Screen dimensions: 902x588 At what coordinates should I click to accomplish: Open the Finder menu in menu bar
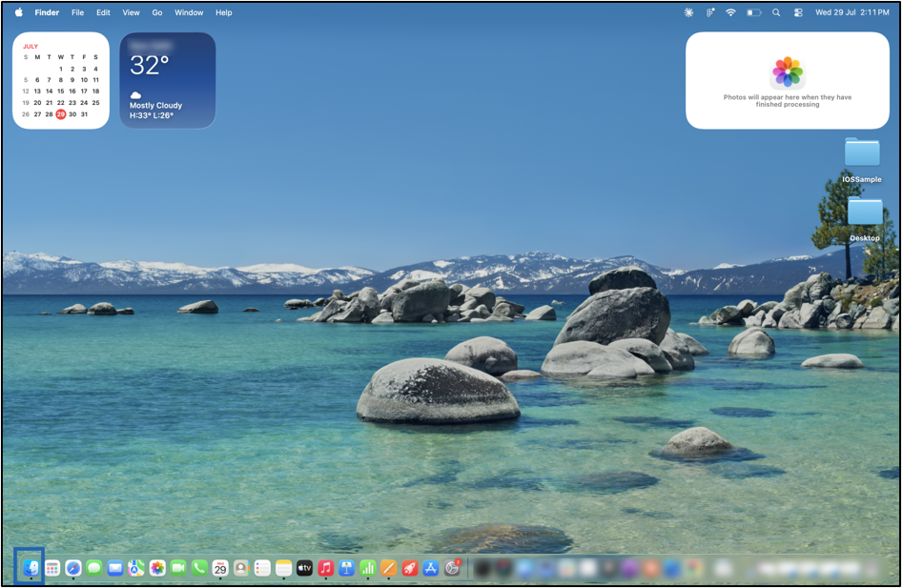[47, 12]
